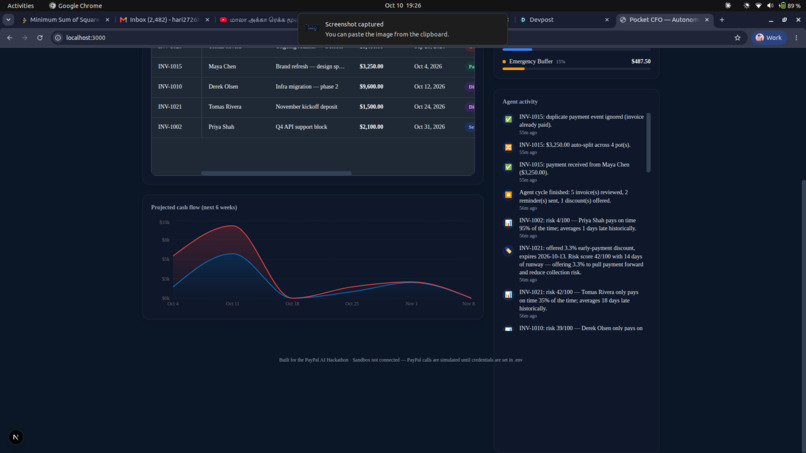The image size is (806, 453).
Task: Click the $1,500.00 invoice amount
Action: (x=371, y=106)
